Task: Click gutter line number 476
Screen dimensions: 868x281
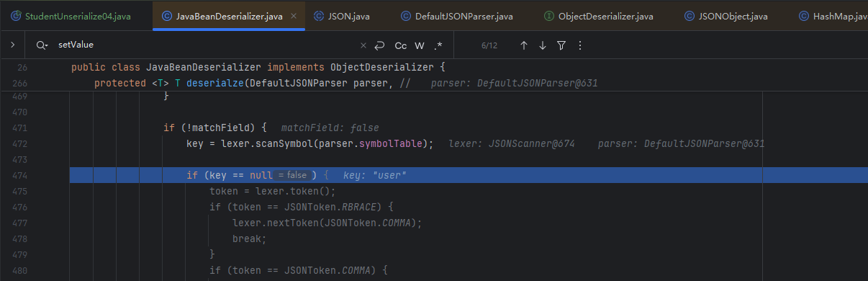Action: coord(19,207)
